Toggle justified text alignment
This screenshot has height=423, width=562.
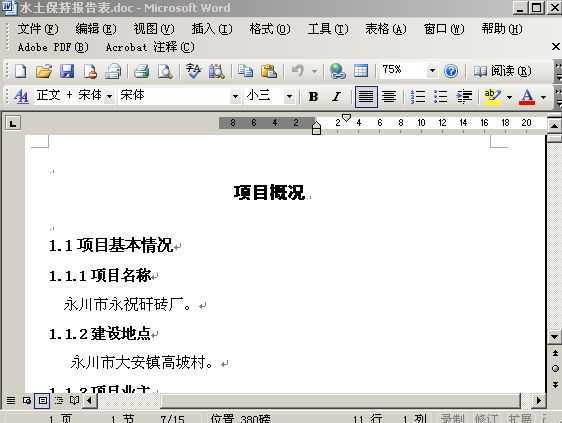[x=366, y=96]
